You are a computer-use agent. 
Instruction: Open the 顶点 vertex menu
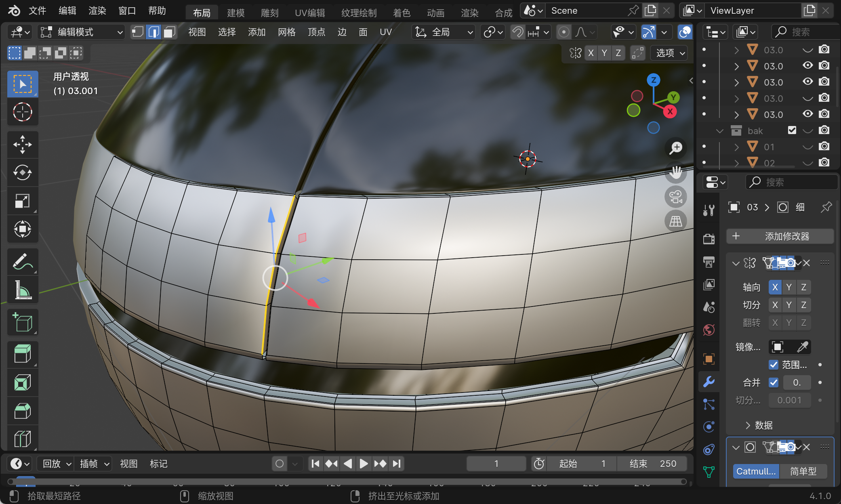(317, 32)
